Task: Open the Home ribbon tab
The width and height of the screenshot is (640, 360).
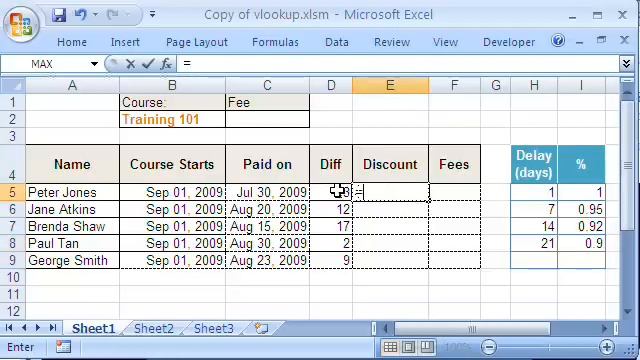Action: click(x=72, y=42)
